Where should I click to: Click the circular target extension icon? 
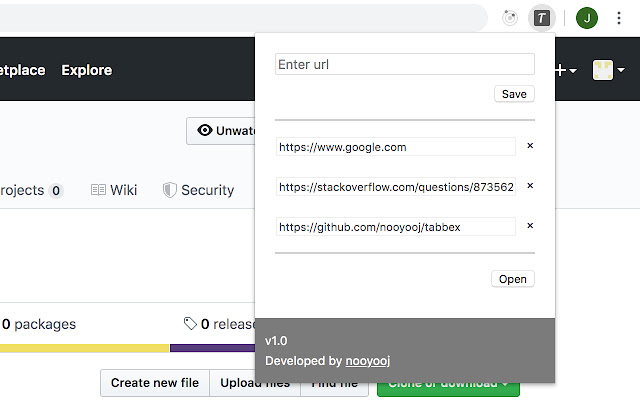pos(510,18)
